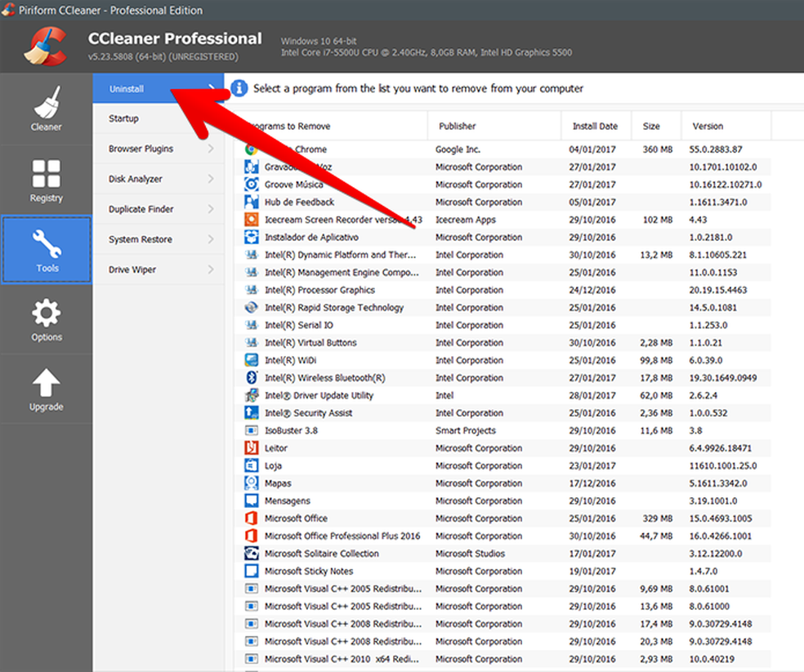Sort by the Publisher column header
Viewport: 804px width, 672px height.
pos(457,127)
